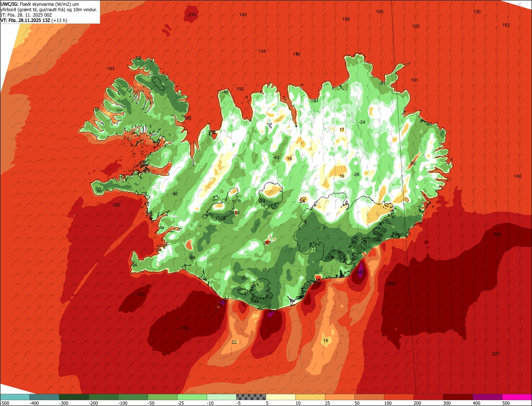Select the yellow-orange 10 to 25 legend swatch
Viewport: 532px width, 406px height.
coord(310,397)
